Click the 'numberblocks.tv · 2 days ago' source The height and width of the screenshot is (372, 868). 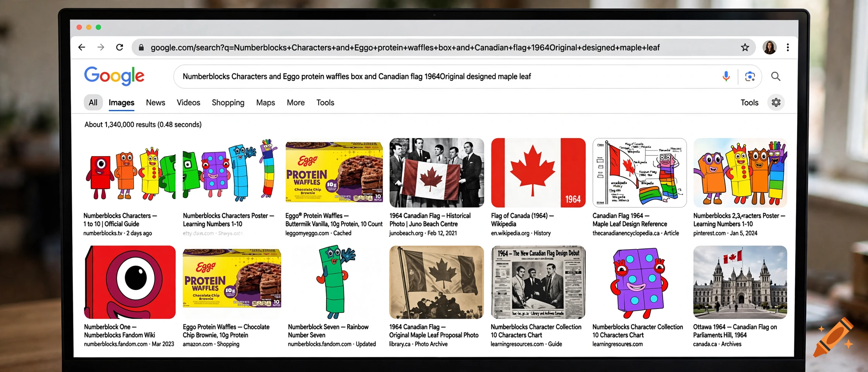[117, 233]
